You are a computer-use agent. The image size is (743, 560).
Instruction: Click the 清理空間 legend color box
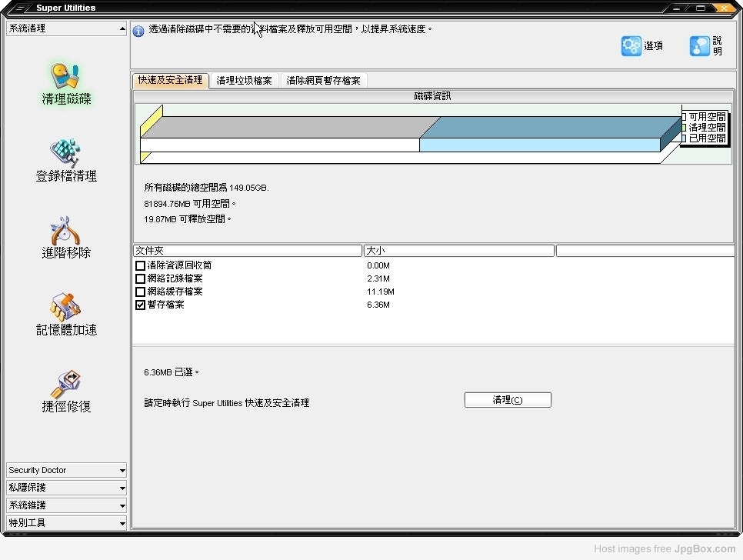click(x=684, y=128)
